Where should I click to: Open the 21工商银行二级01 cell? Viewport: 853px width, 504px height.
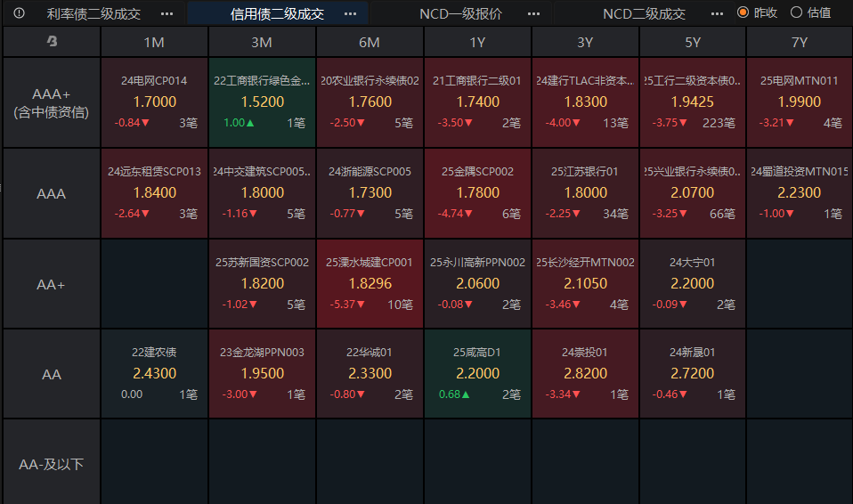(477, 102)
